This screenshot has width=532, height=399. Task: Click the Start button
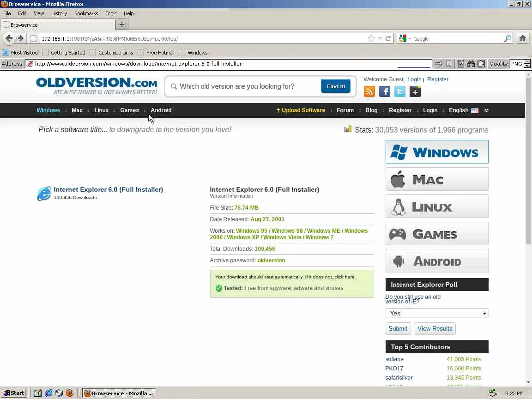13,393
